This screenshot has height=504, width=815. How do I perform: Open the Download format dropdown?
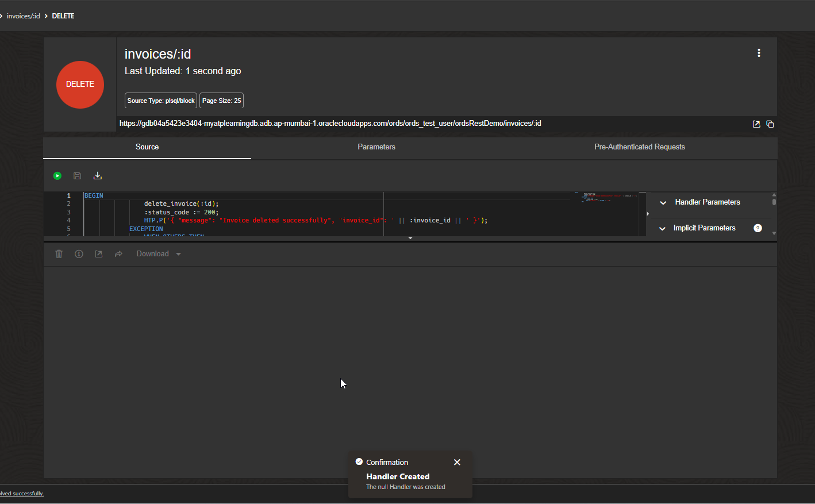[x=178, y=253]
